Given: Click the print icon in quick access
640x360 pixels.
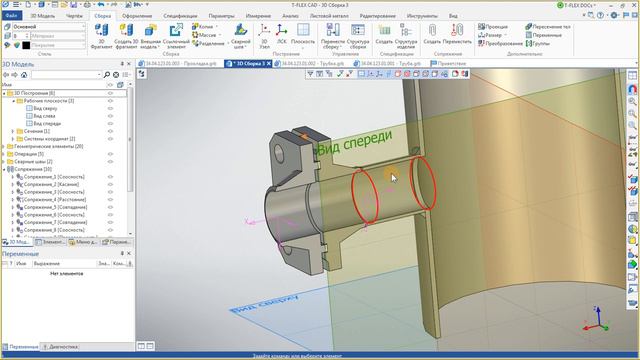Looking at the screenshot, I should [87, 5].
